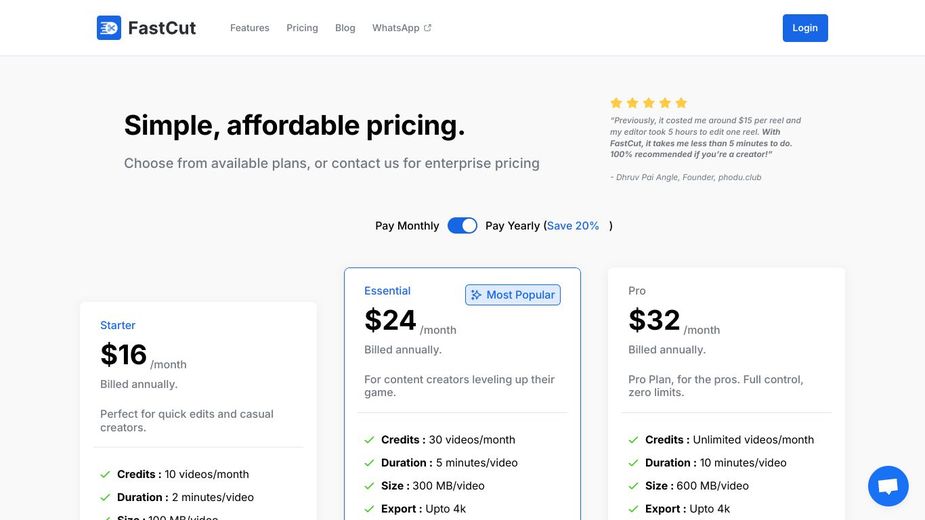Select the Pay Yearly option label
Screen dimensions: 925x520
pyautogui.click(x=512, y=226)
